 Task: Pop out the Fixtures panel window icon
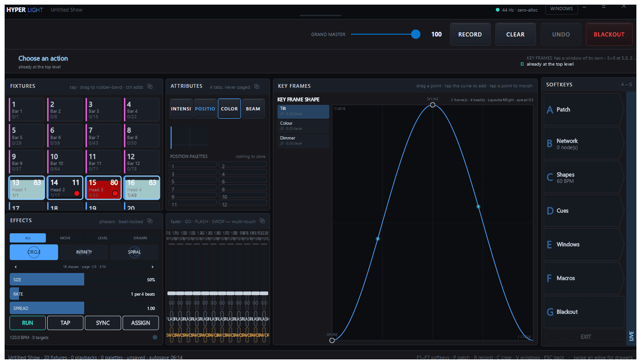click(149, 86)
